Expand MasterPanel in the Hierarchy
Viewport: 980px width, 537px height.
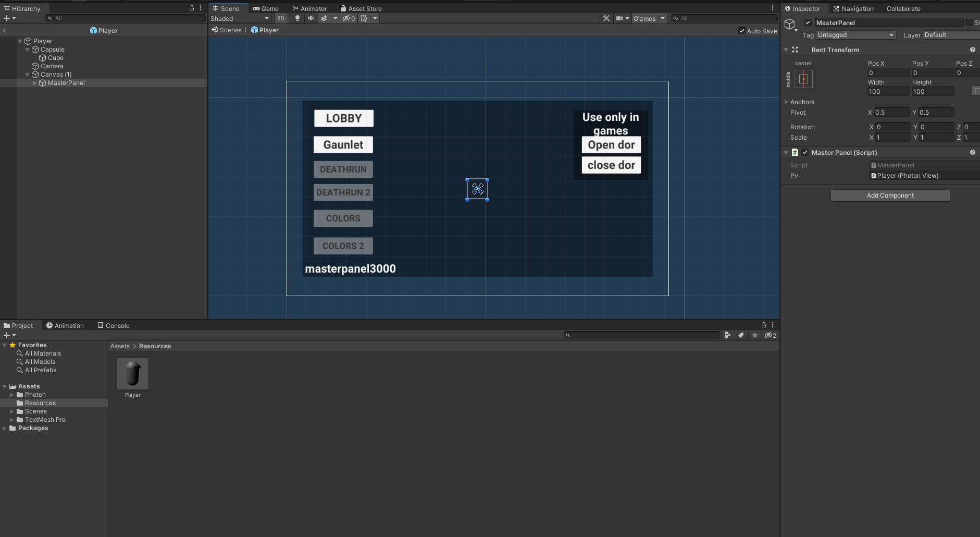click(x=35, y=83)
